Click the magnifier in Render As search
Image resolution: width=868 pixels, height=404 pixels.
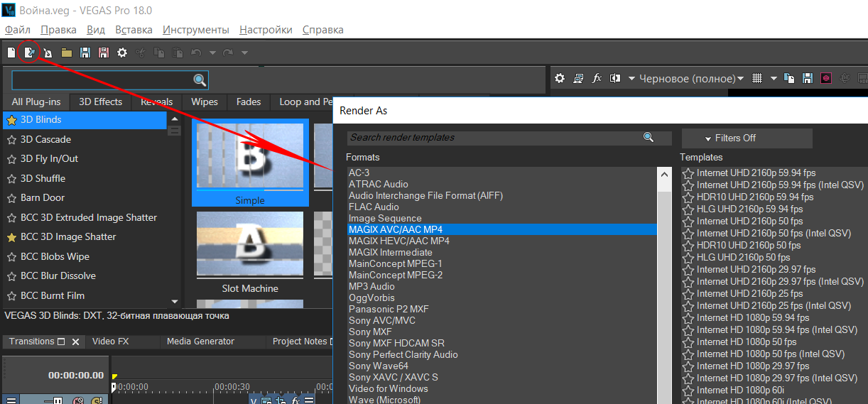(648, 137)
